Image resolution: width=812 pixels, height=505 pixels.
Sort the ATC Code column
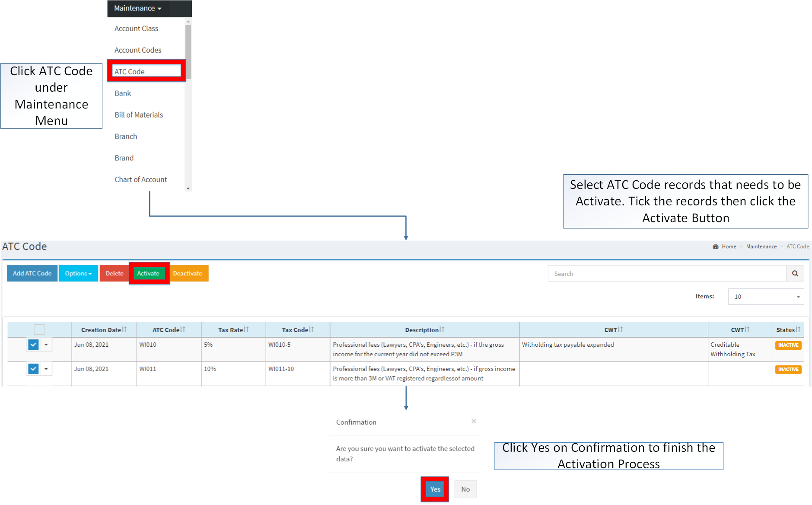point(182,329)
